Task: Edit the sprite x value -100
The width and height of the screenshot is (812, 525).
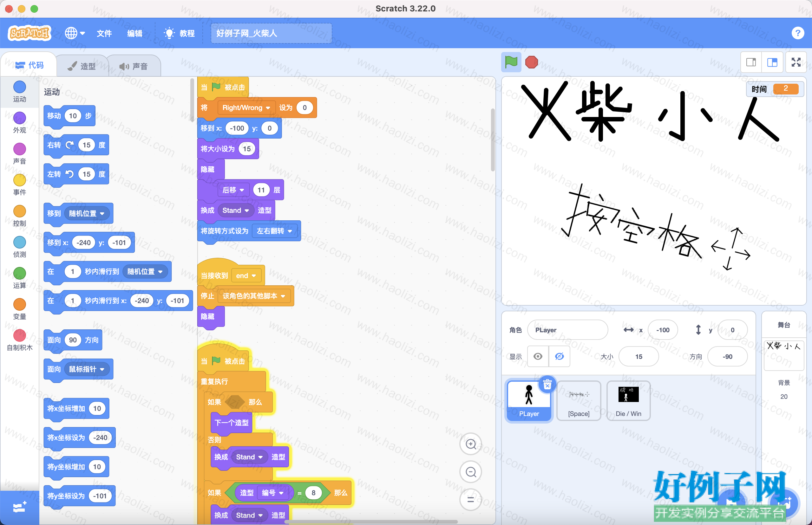Action: [x=663, y=330]
